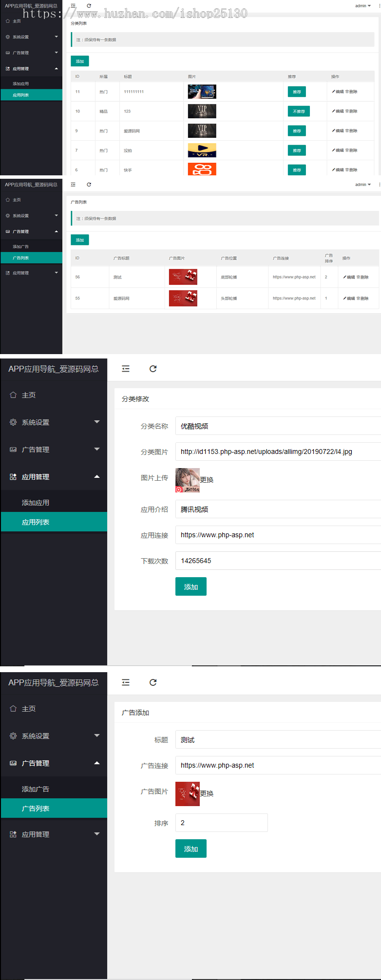Collapse 应用管理 arrow in 分类列表 page sidebar
The image size is (381, 980).
(57, 69)
